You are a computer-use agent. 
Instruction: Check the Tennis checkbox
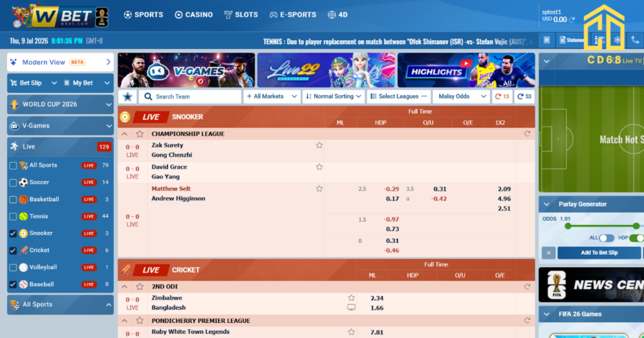[x=13, y=217]
